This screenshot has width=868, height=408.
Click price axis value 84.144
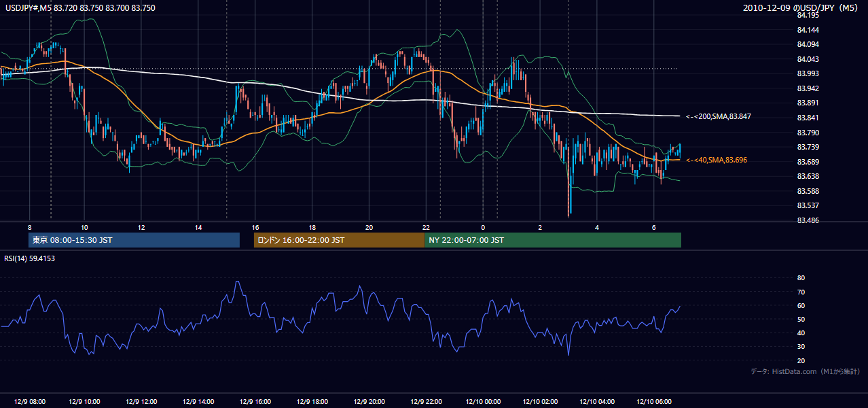(808, 30)
